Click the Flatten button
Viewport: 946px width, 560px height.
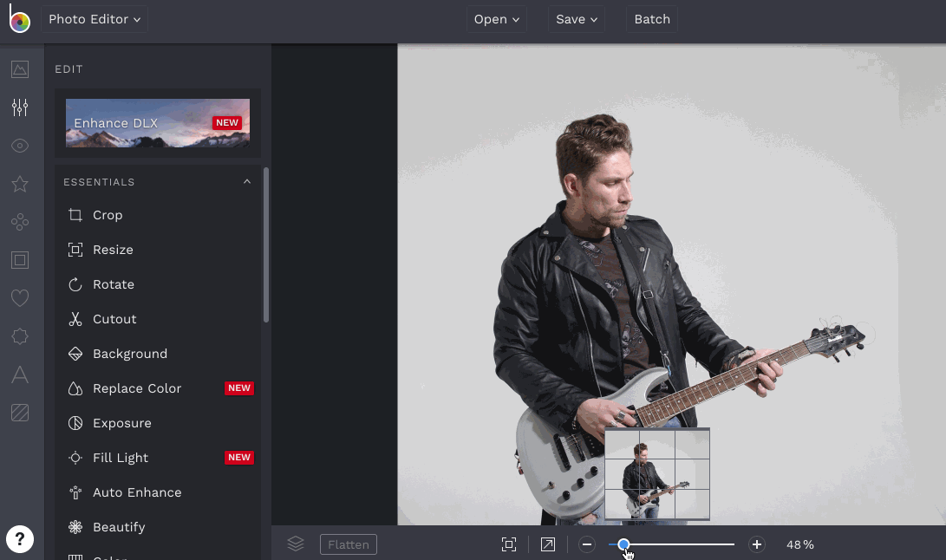click(348, 544)
